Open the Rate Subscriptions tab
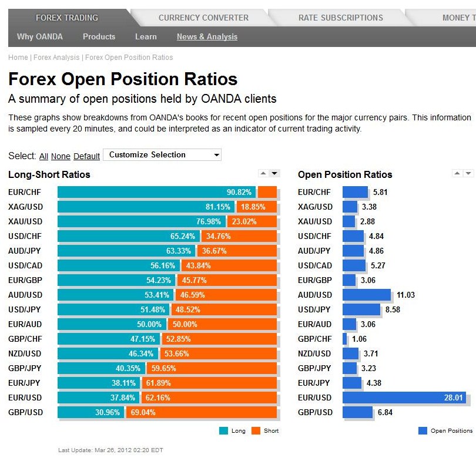476x458 pixels. point(341,18)
